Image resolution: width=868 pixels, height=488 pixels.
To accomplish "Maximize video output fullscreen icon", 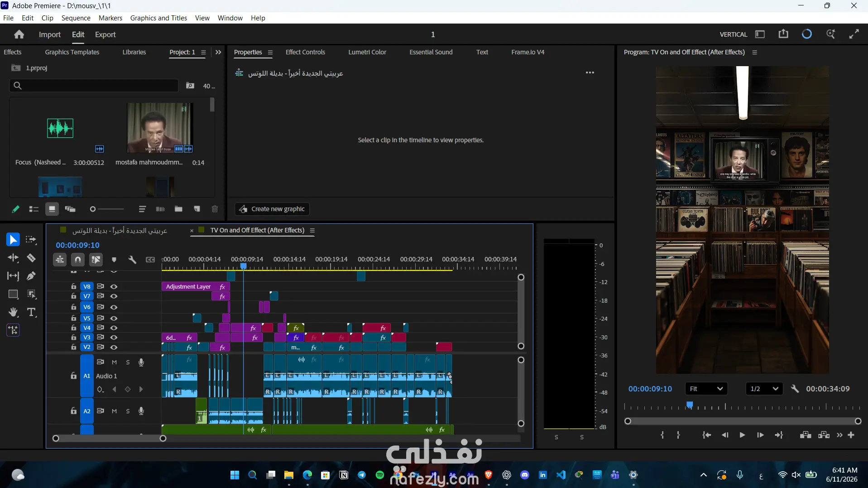I will coord(854,34).
